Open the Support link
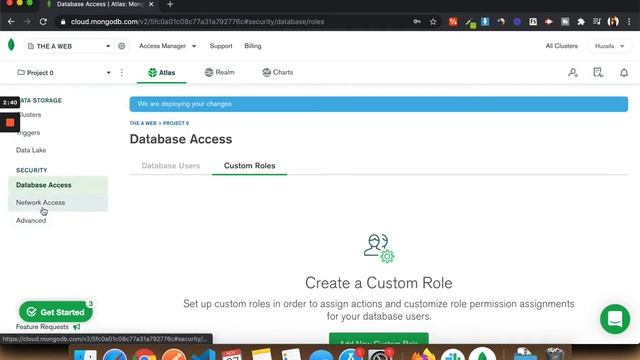The image size is (640, 360). (x=221, y=46)
